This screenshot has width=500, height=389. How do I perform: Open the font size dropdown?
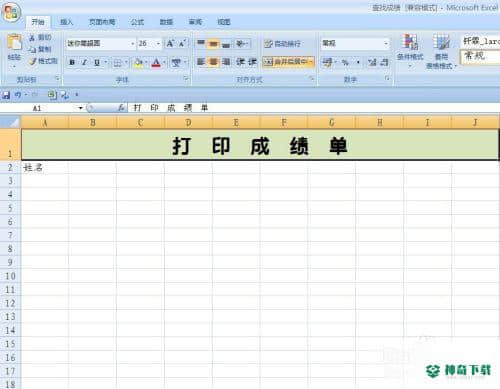click(x=158, y=44)
